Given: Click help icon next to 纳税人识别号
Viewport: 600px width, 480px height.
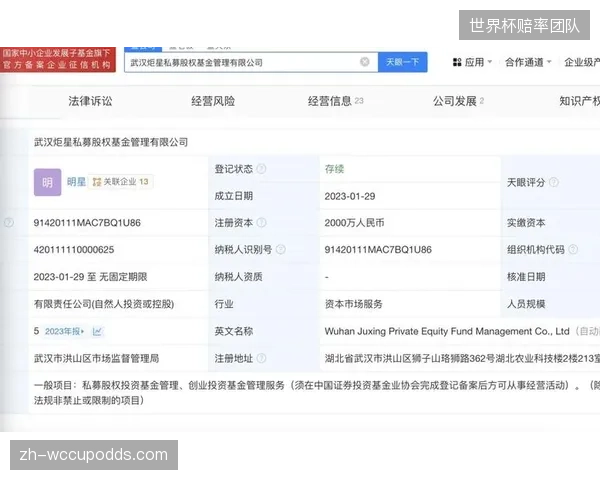Looking at the screenshot, I should (x=280, y=250).
